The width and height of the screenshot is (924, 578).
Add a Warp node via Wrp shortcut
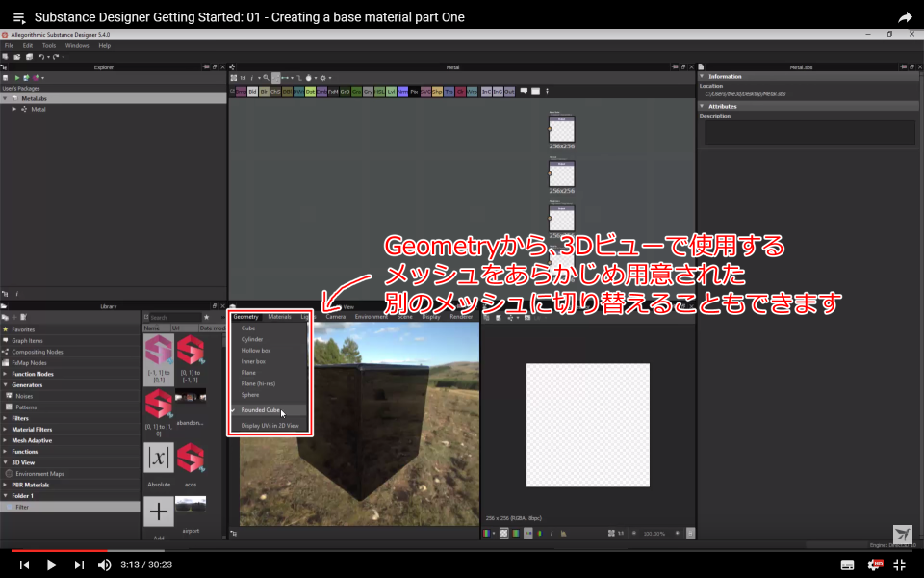pos(472,92)
